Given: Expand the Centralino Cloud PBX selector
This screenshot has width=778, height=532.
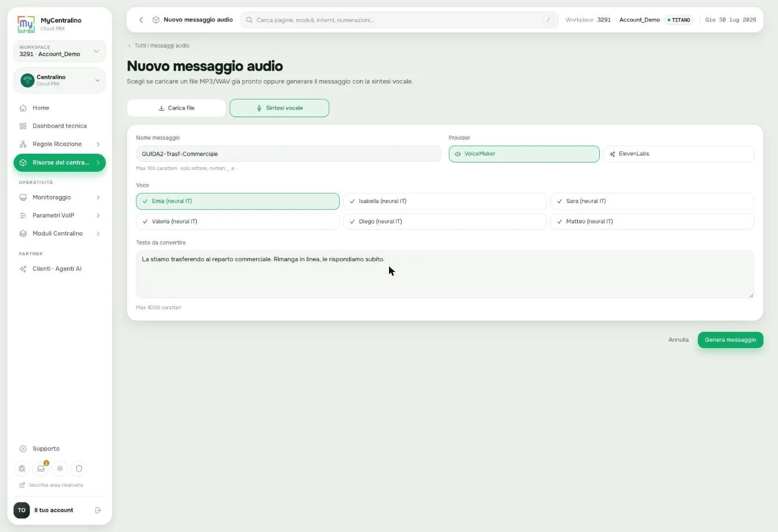Looking at the screenshot, I should pos(59,80).
